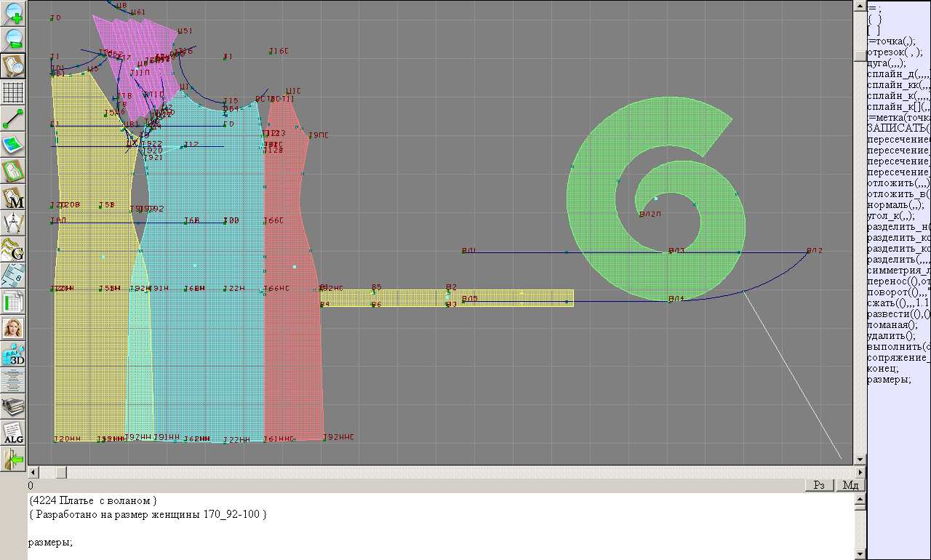Click the green arrow exit icon

[14, 460]
